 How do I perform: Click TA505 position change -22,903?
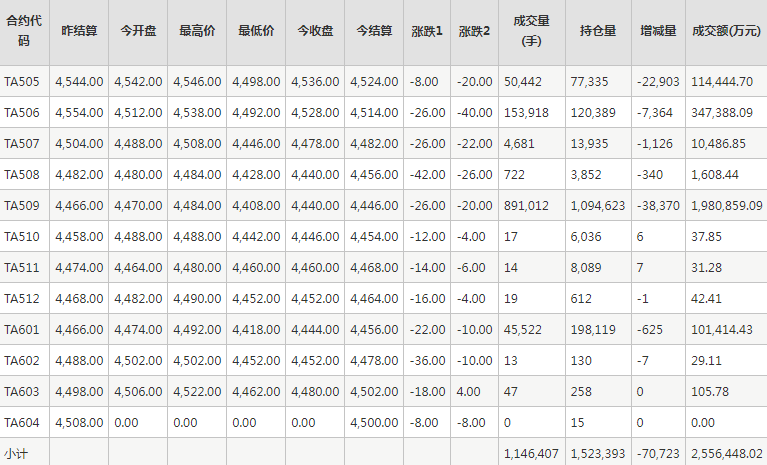pyautogui.click(x=658, y=82)
